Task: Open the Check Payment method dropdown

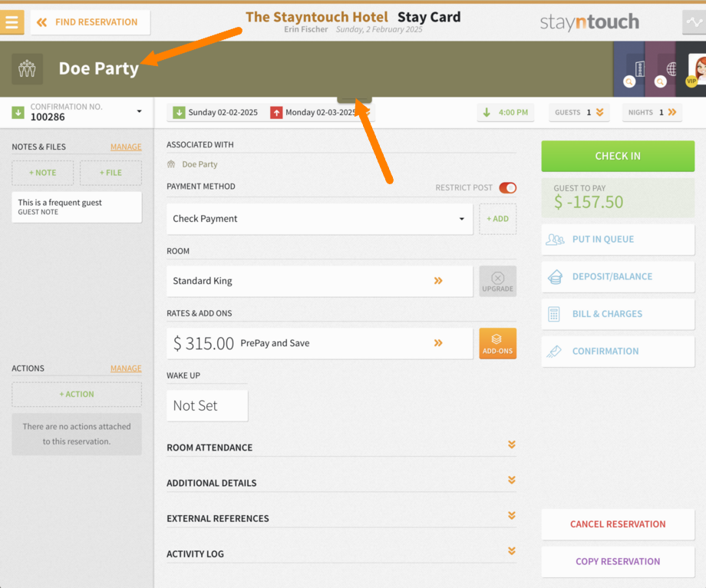Action: pos(320,219)
